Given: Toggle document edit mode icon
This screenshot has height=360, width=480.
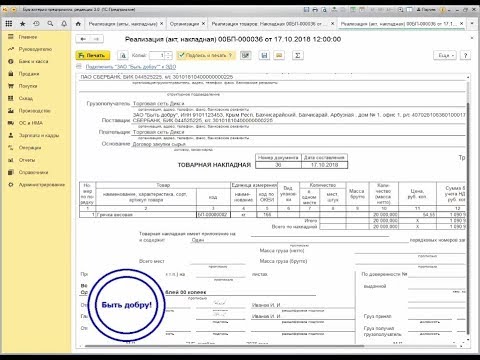Looking at the screenshot, I should (x=246, y=55).
